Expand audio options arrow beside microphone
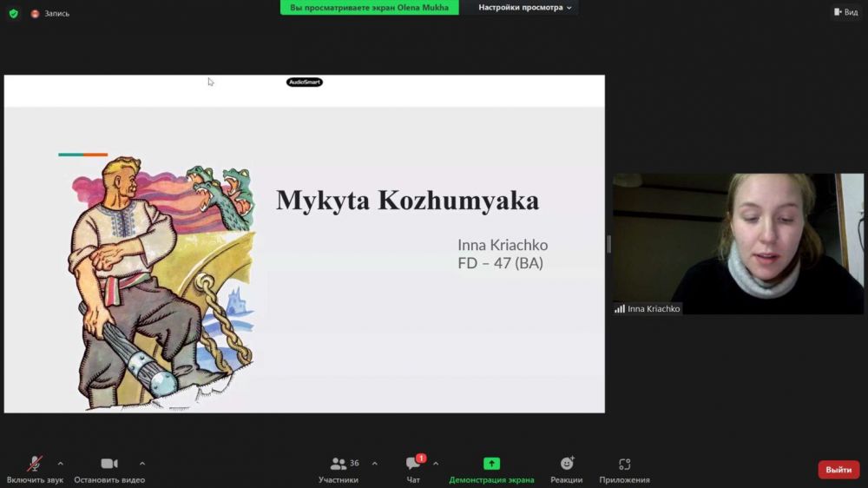Screen dimensions: 868x488 [x=60, y=463]
